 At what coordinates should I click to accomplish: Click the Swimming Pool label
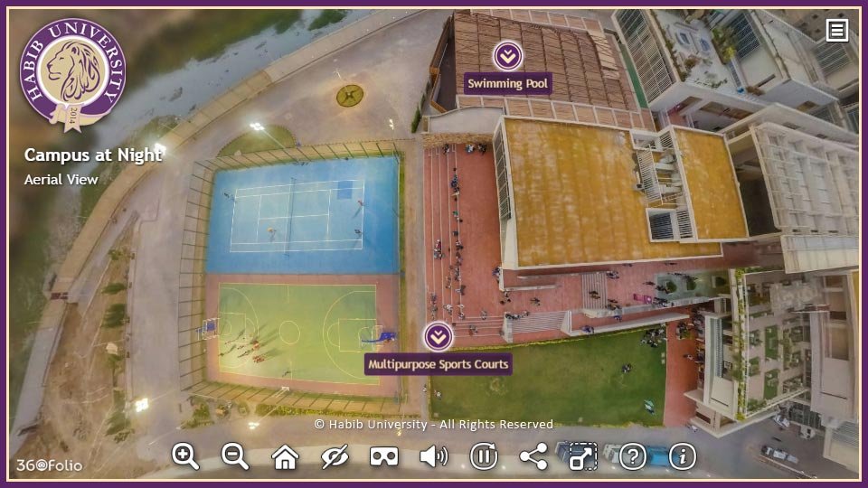coord(507,83)
